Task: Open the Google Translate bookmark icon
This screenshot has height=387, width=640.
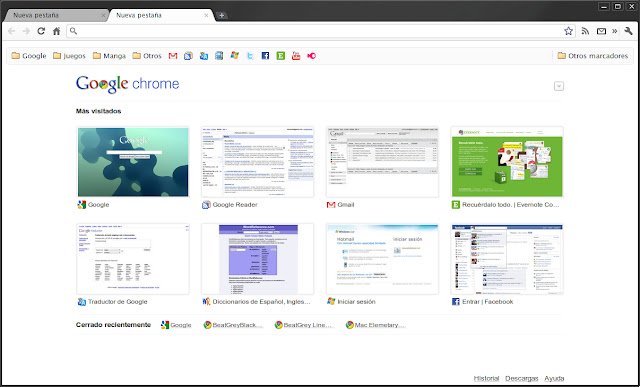Action: click(204, 56)
